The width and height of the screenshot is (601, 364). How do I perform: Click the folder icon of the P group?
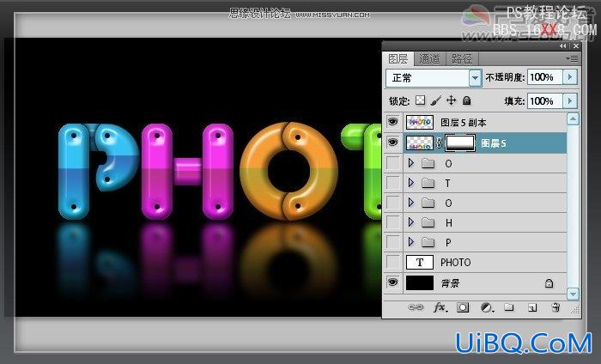click(x=428, y=242)
